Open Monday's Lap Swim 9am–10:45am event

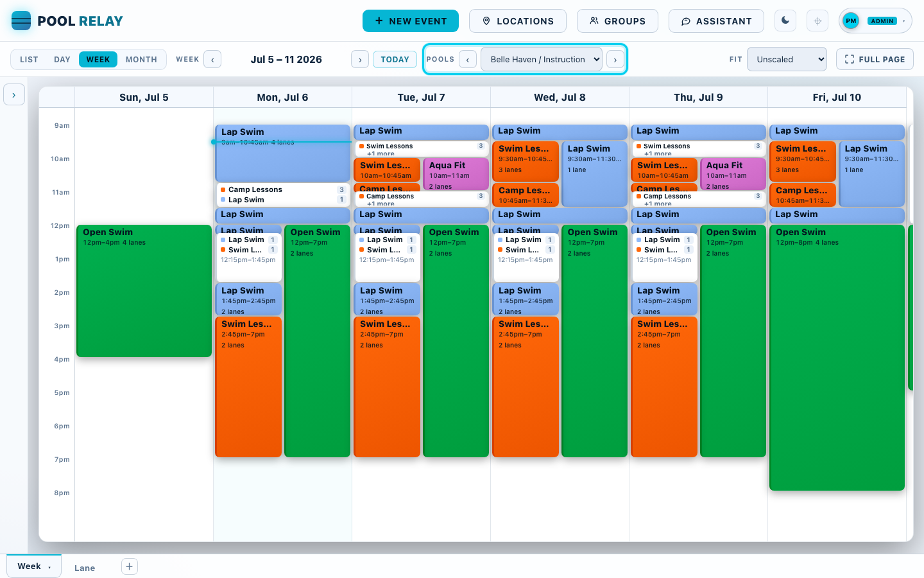point(282,153)
